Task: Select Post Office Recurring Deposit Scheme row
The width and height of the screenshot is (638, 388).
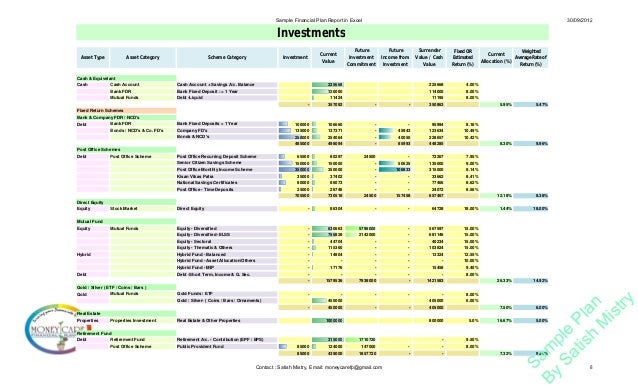Action: tap(227, 157)
